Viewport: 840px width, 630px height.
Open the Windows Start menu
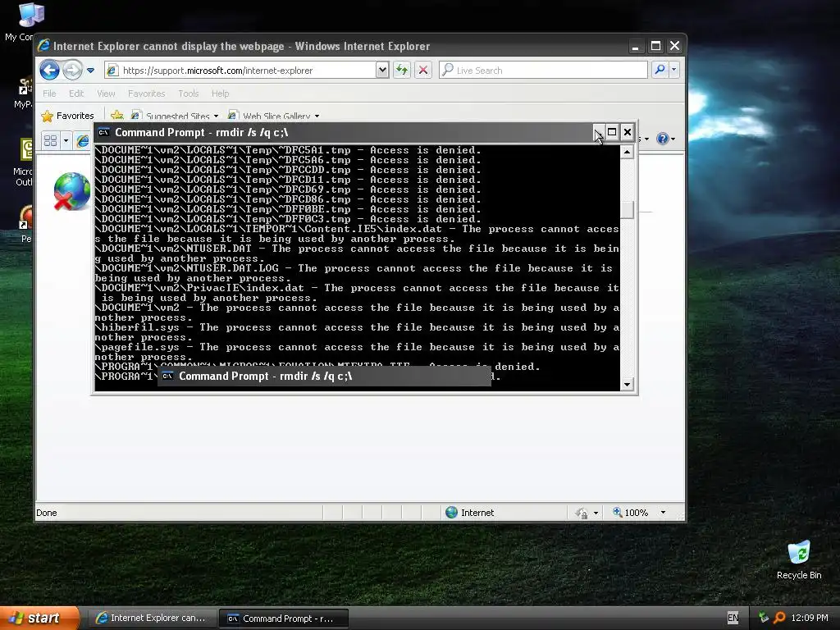(39, 618)
